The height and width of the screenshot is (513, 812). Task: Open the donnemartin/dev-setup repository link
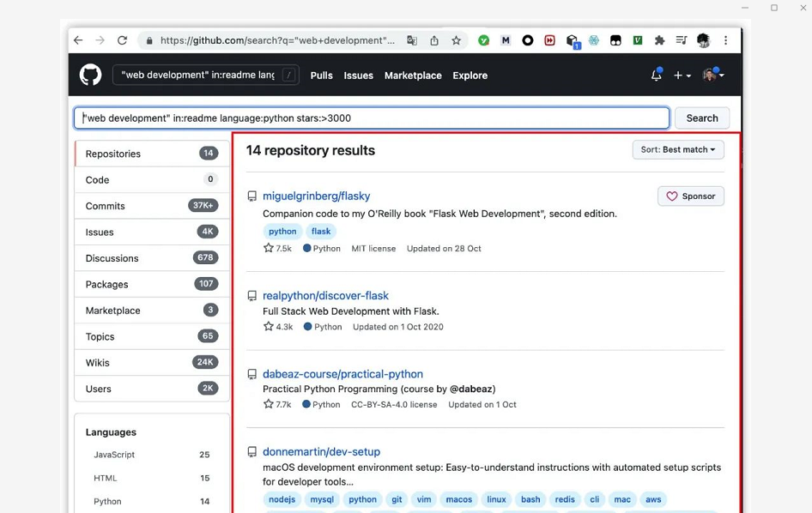point(322,451)
